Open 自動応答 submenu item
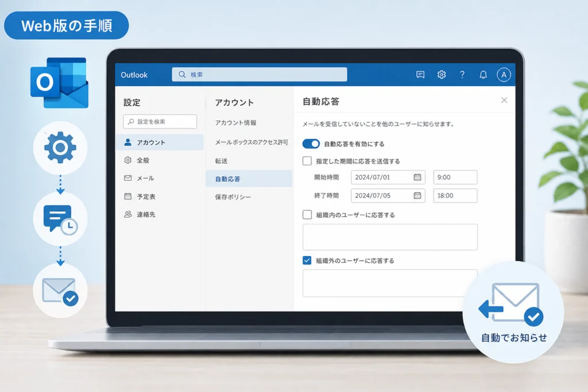The height and width of the screenshot is (392, 588). (249, 178)
